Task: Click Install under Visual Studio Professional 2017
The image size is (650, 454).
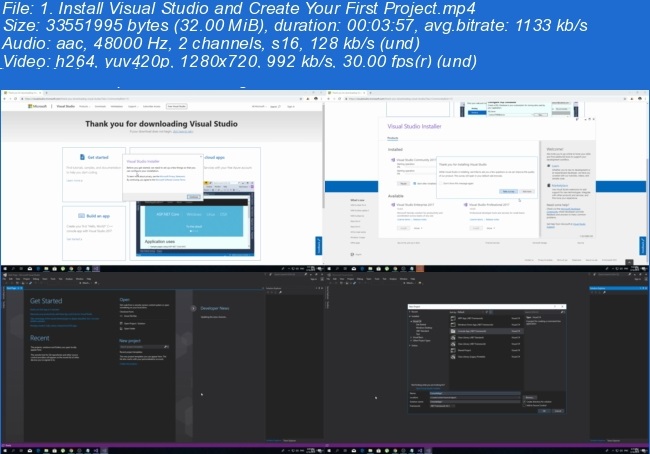Action: 476,228
